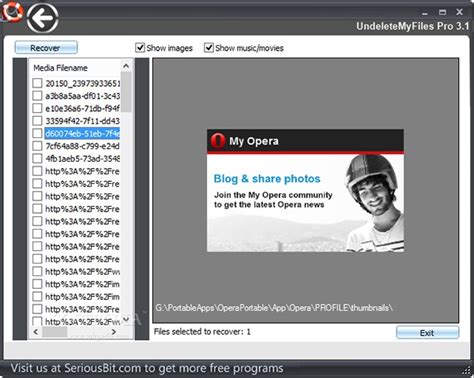
Task: Open the SeriousBit.com link in footer
Action: (102, 368)
